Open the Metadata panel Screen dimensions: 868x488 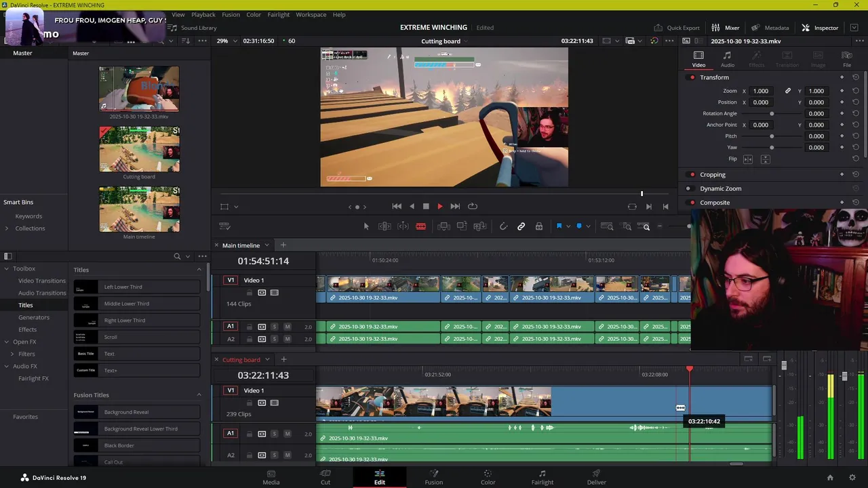(x=770, y=28)
